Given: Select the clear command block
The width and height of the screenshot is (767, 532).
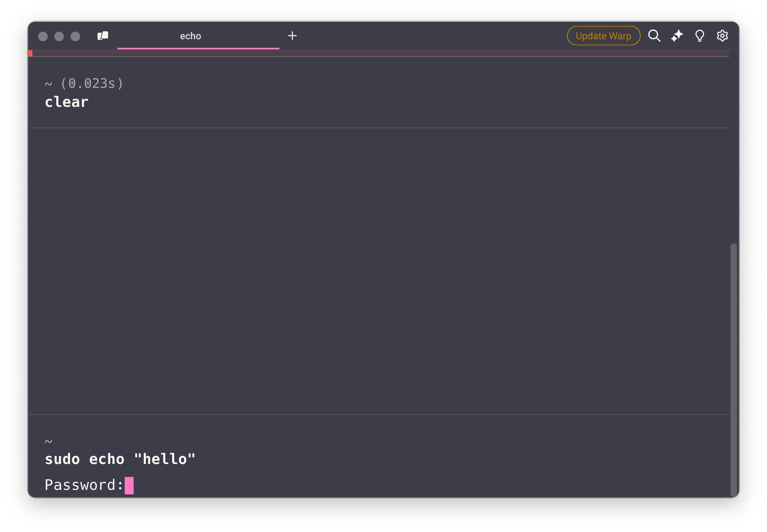Looking at the screenshot, I should pyautogui.click(x=66, y=102).
